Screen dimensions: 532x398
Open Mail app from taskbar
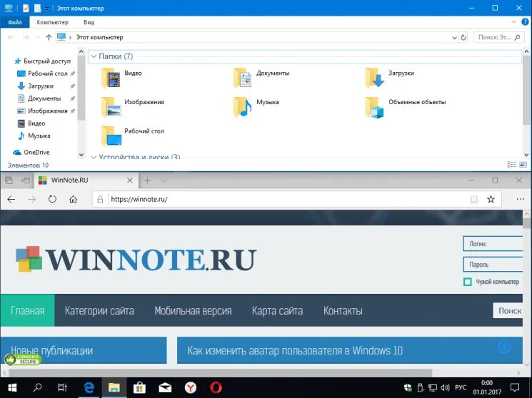[x=165, y=387]
